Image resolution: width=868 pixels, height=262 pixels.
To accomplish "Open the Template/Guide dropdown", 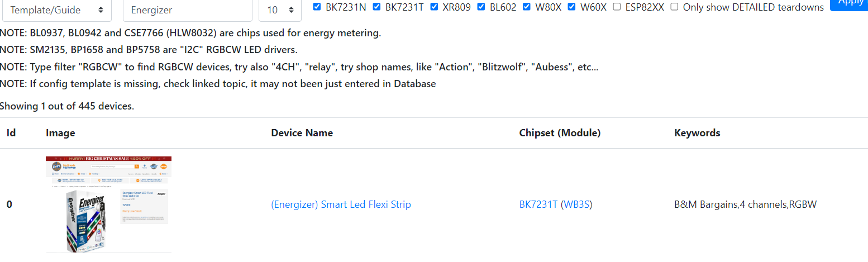I will (56, 10).
